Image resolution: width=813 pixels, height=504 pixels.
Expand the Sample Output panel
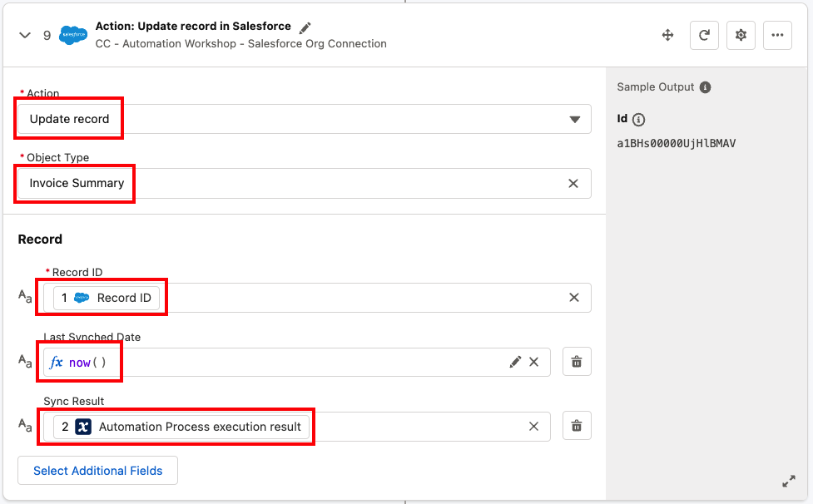tap(789, 482)
